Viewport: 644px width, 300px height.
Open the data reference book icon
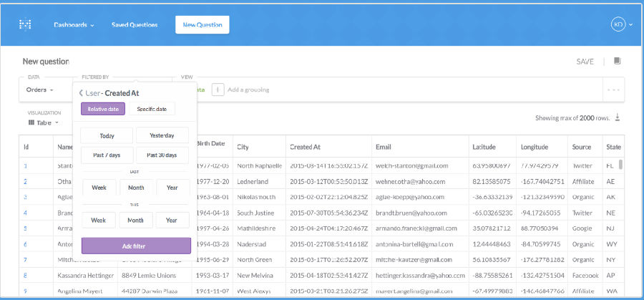tap(618, 62)
